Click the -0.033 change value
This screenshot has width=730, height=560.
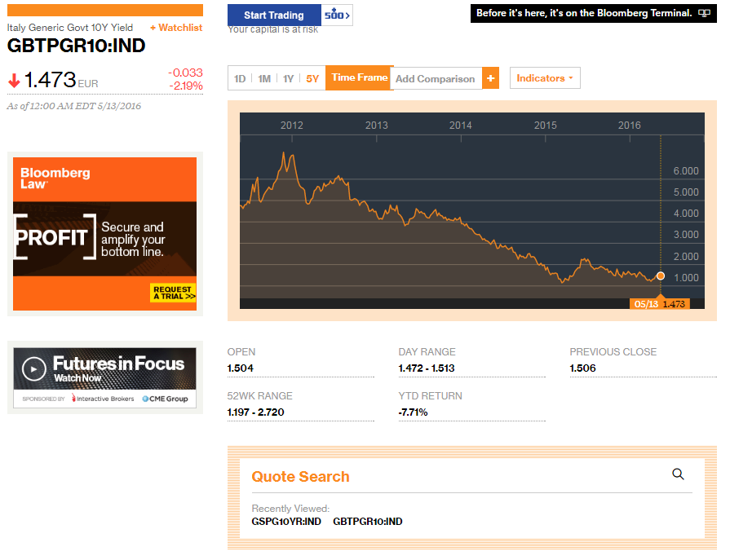pos(185,73)
